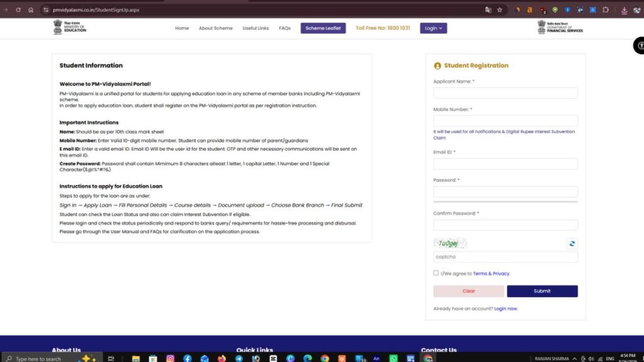This screenshot has width=644, height=362.
Task: Click into the Email ID field
Action: (505, 164)
